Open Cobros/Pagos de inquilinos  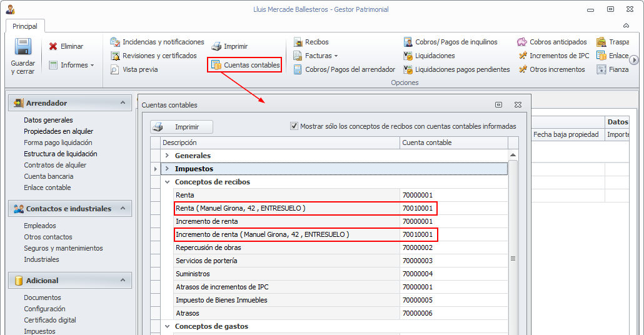click(x=450, y=42)
